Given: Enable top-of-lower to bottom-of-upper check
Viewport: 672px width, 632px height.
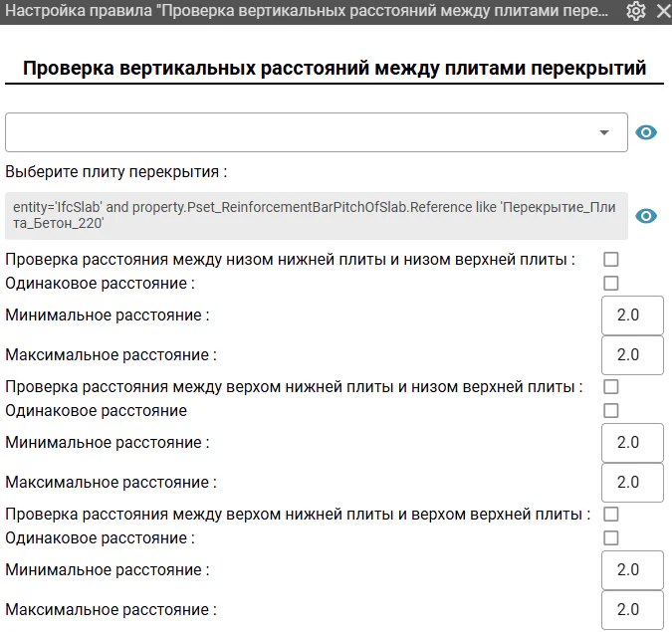Looking at the screenshot, I should [x=610, y=386].
